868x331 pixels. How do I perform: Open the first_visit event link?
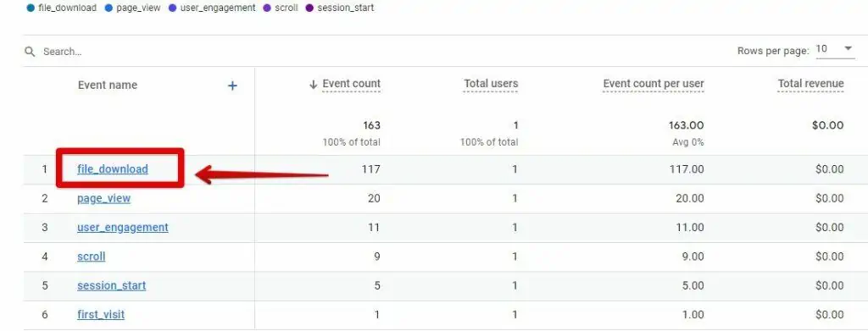(101, 315)
